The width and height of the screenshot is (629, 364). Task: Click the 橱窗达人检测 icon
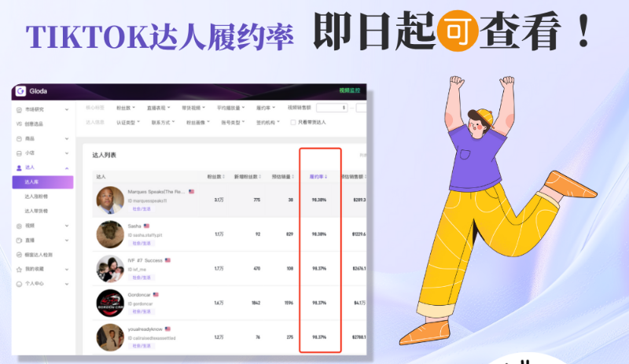19,255
